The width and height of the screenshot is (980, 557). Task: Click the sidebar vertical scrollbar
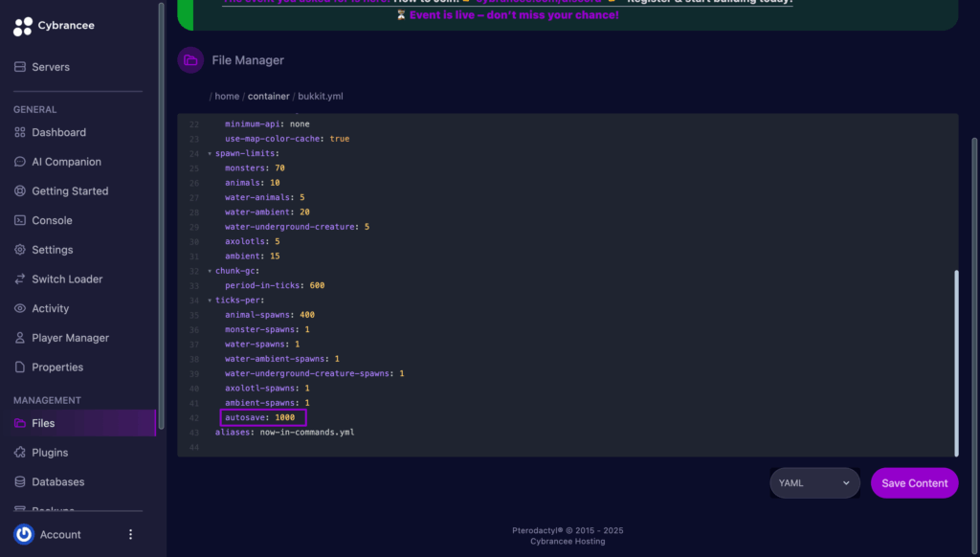161,215
